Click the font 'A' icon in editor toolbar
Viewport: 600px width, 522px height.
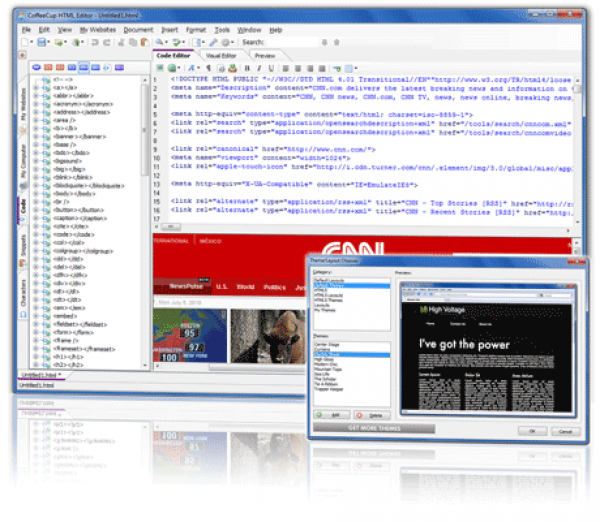[x=192, y=68]
